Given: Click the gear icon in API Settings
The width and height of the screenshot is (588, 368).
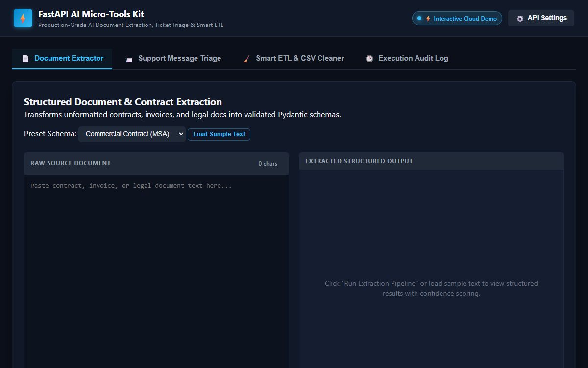Looking at the screenshot, I should pos(520,18).
